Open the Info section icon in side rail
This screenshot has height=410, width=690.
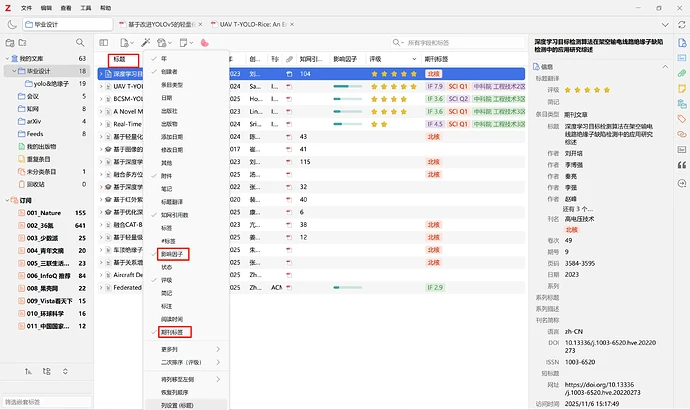pyautogui.click(x=682, y=43)
